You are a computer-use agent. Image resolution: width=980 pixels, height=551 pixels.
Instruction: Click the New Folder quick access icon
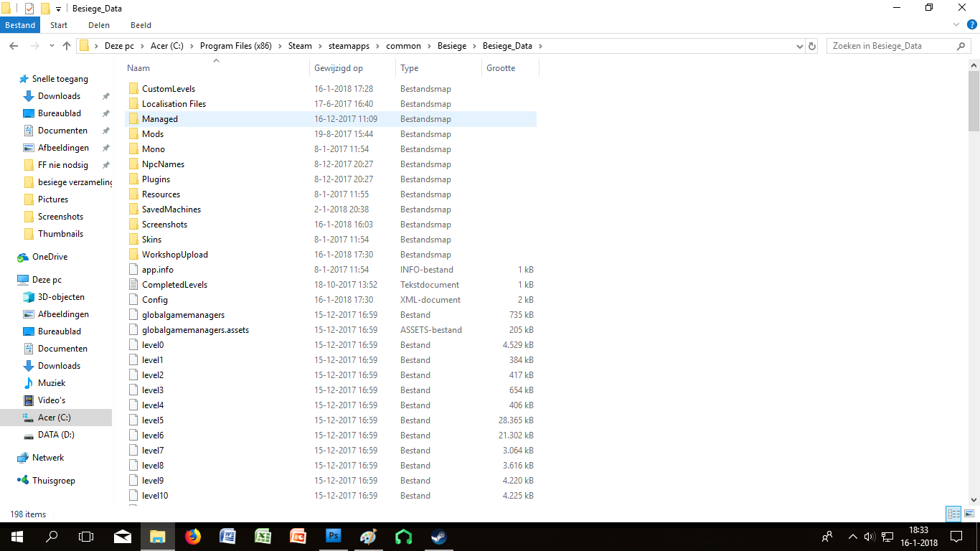[45, 9]
